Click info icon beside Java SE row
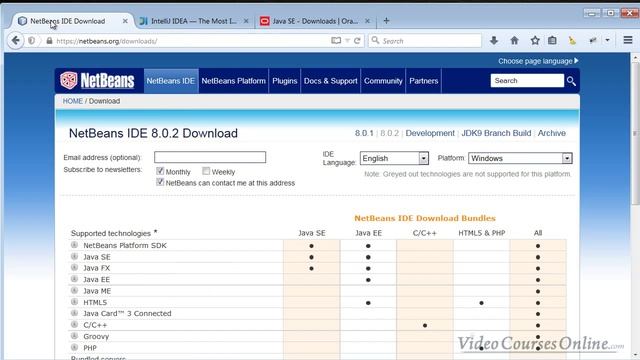 [74, 256]
